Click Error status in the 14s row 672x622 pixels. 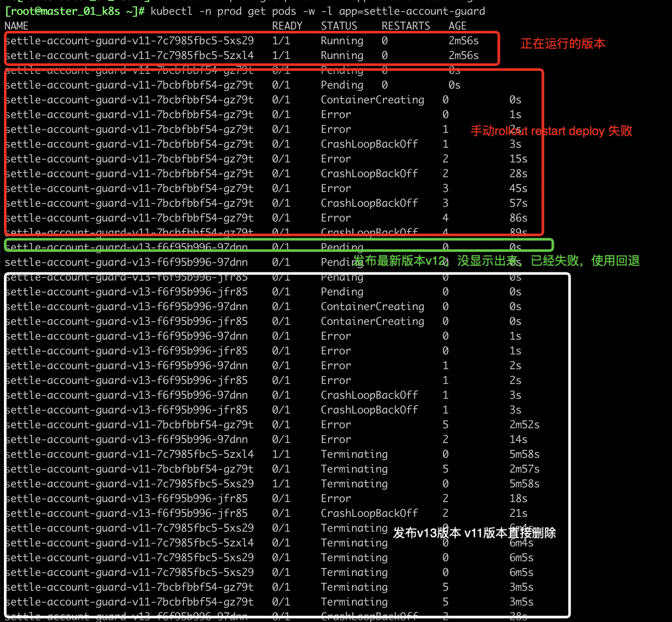(x=336, y=440)
